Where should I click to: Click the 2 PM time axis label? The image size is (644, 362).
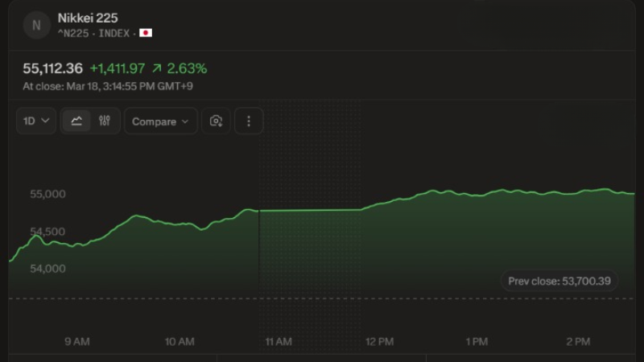tap(578, 342)
